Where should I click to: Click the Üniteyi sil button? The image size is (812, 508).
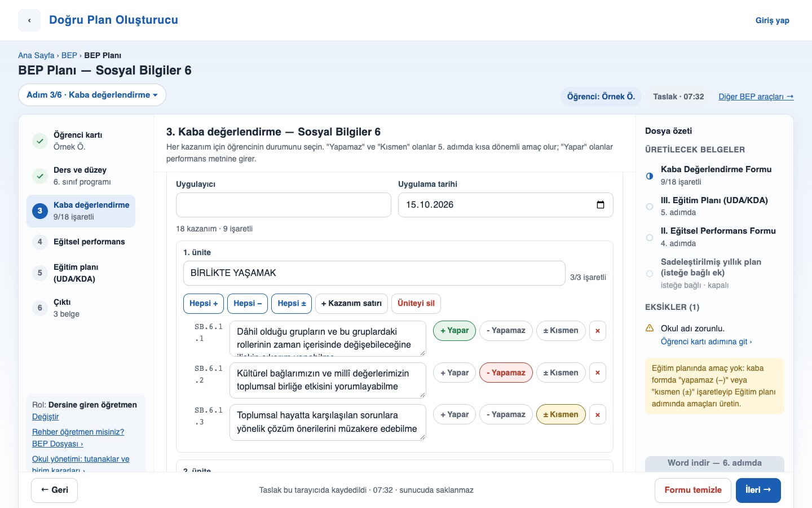point(416,304)
